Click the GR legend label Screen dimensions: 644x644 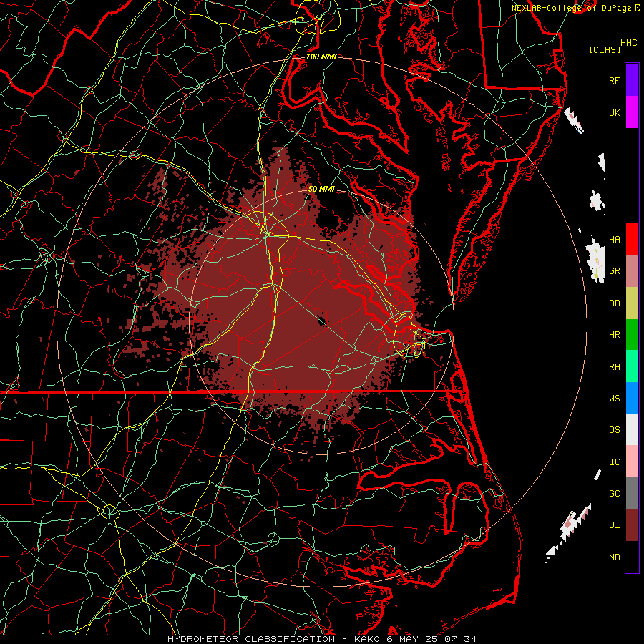(x=614, y=271)
